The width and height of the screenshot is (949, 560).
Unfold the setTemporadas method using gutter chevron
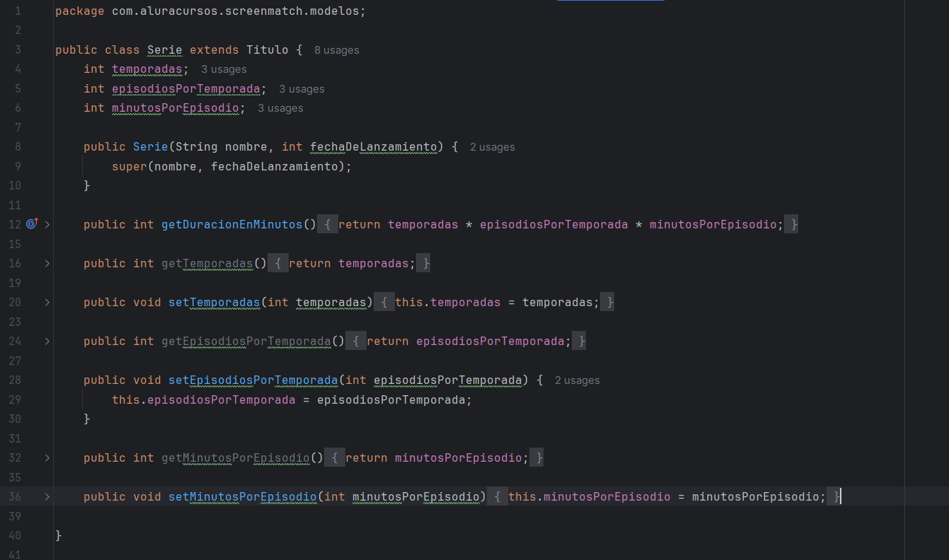(47, 302)
